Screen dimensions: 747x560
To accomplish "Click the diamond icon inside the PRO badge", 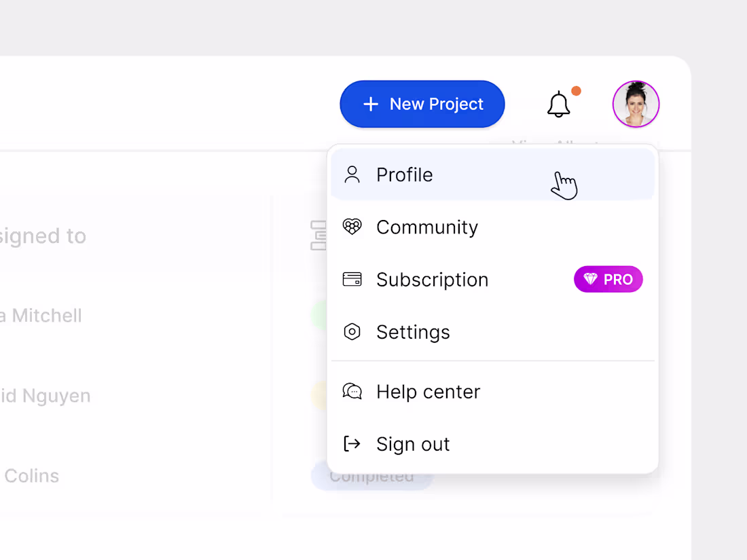I will click(x=590, y=279).
